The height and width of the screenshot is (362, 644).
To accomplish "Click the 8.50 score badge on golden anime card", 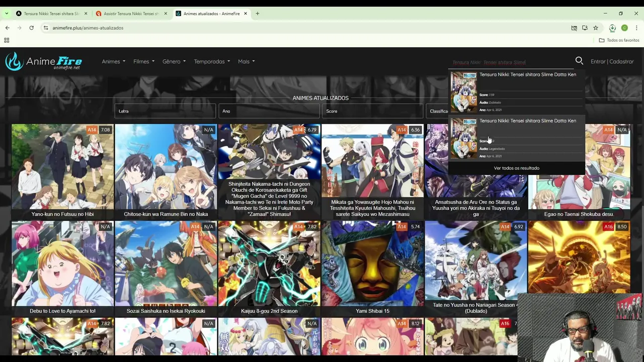I will tap(622, 227).
